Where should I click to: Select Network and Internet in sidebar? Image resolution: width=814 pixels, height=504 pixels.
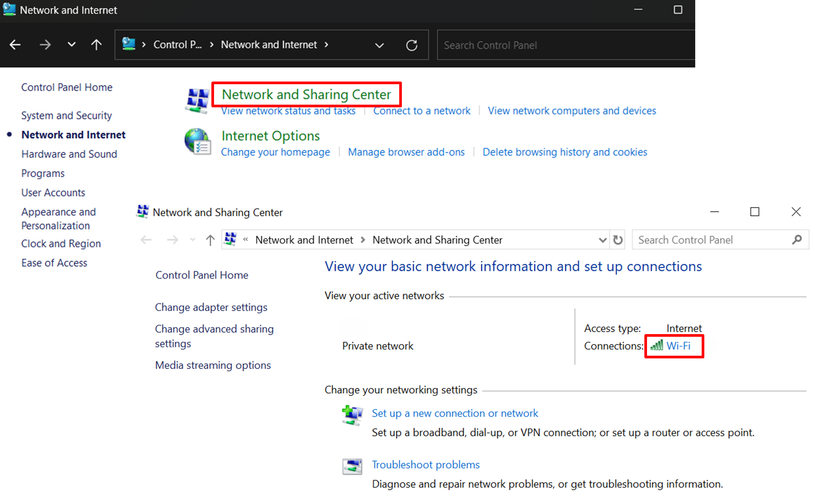[x=73, y=135]
